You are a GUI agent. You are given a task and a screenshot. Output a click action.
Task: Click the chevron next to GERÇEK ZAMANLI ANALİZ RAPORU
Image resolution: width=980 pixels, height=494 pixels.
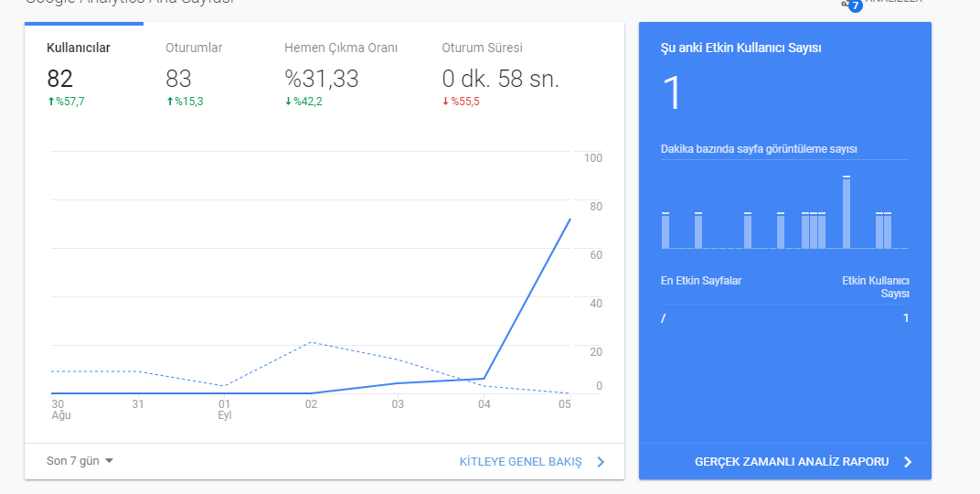908,462
